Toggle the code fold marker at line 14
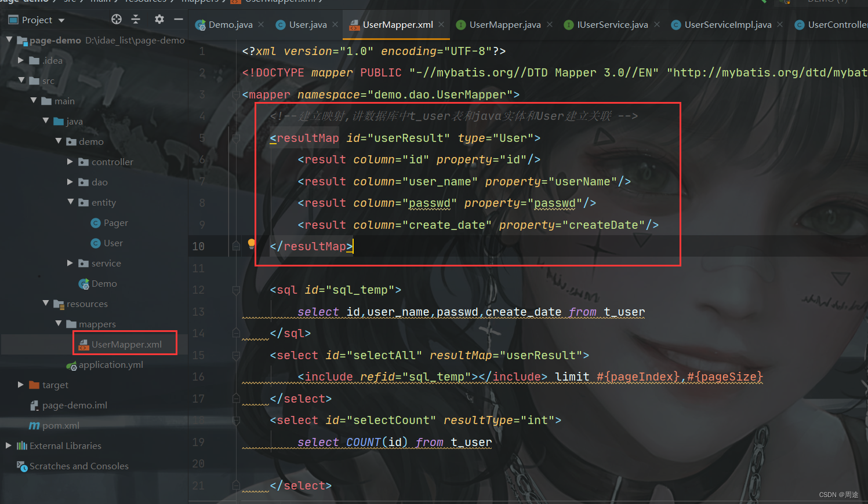Screen dimensions: 868x504 pos(235,332)
